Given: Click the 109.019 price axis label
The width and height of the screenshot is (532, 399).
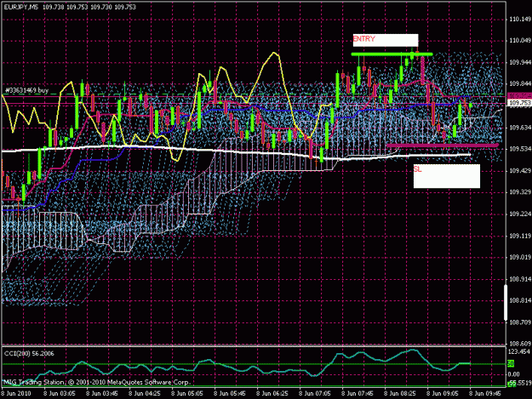Looking at the screenshot, I should tap(520, 257).
